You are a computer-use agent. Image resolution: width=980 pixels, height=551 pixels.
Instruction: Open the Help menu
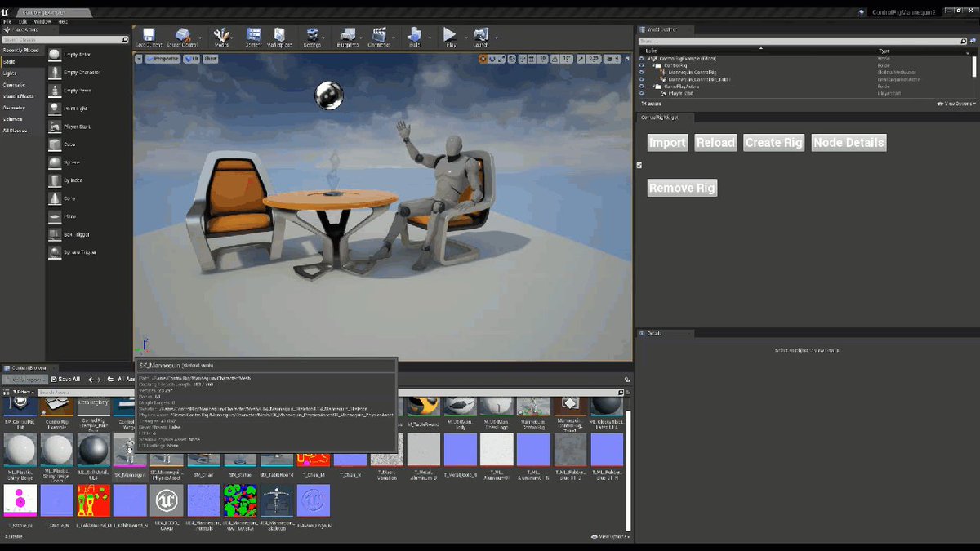click(x=63, y=21)
